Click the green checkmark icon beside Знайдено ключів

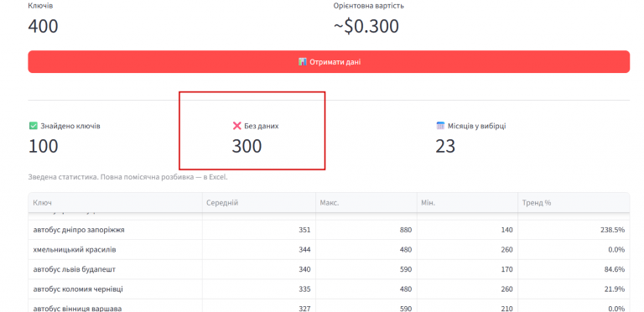pos(34,126)
